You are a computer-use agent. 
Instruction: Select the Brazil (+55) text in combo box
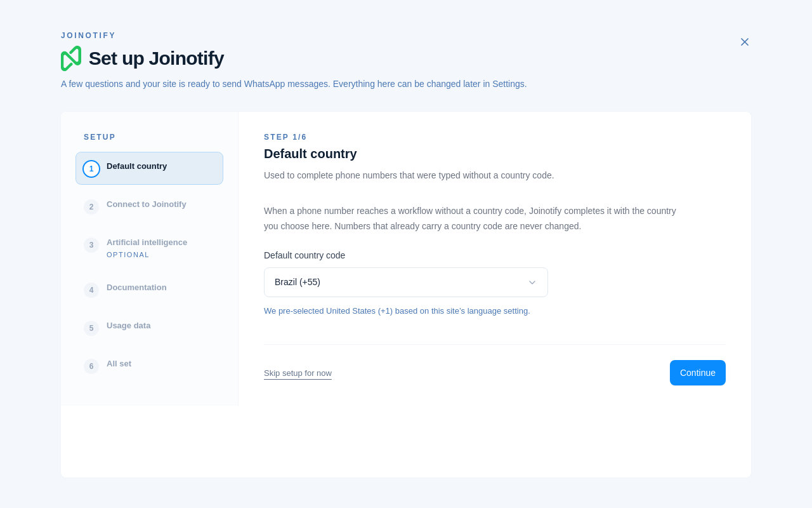tap(298, 282)
